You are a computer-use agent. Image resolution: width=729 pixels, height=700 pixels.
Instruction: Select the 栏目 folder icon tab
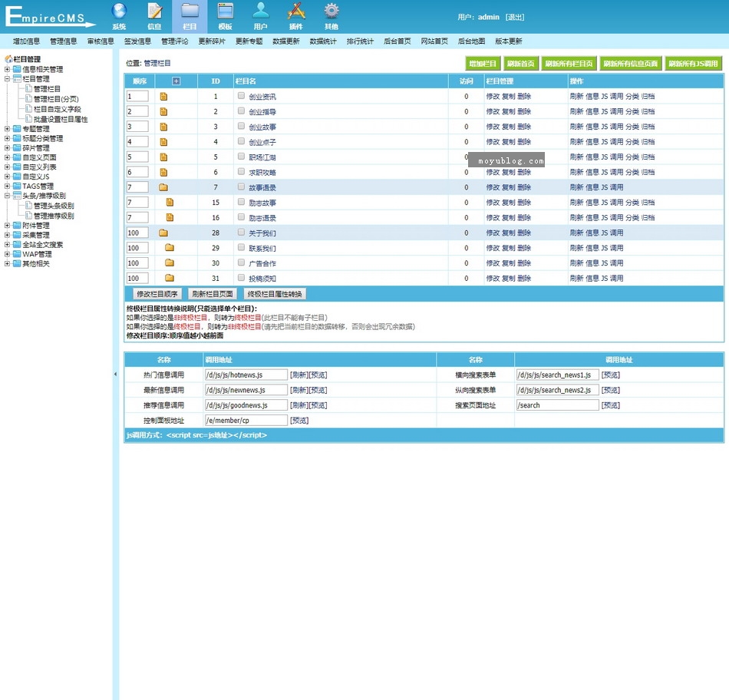pyautogui.click(x=190, y=16)
